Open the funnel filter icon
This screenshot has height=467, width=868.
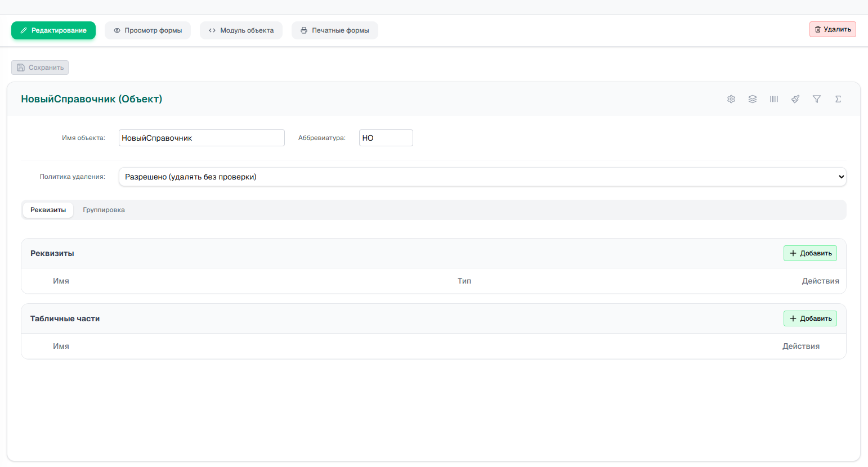(817, 99)
